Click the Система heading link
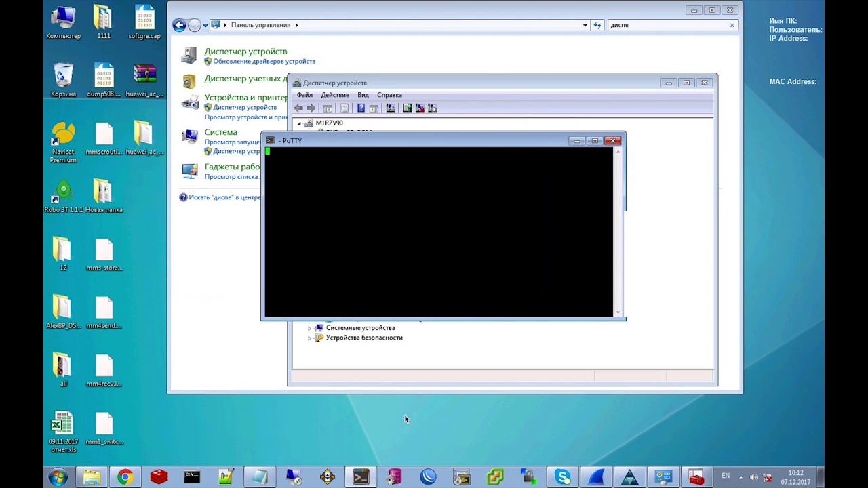The width and height of the screenshot is (868, 488). point(220,132)
